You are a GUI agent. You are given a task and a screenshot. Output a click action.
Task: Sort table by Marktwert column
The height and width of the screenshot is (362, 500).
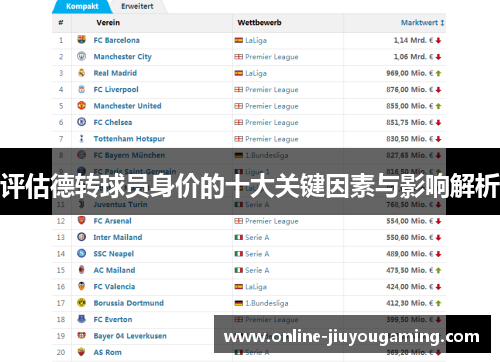[422, 23]
